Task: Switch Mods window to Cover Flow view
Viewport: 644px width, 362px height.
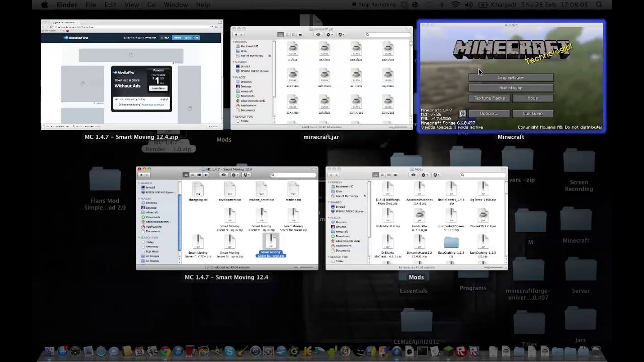Action: coord(396,175)
